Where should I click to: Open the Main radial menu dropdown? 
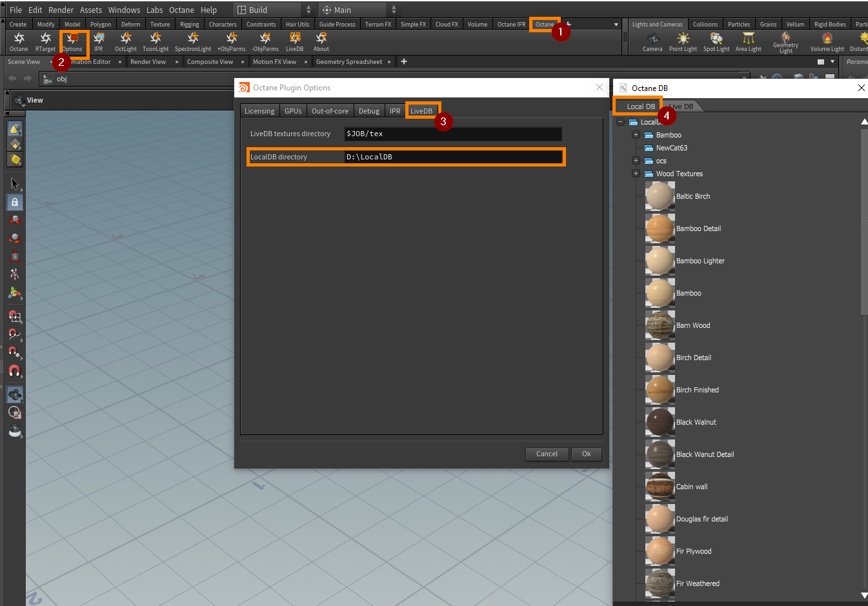coord(359,10)
